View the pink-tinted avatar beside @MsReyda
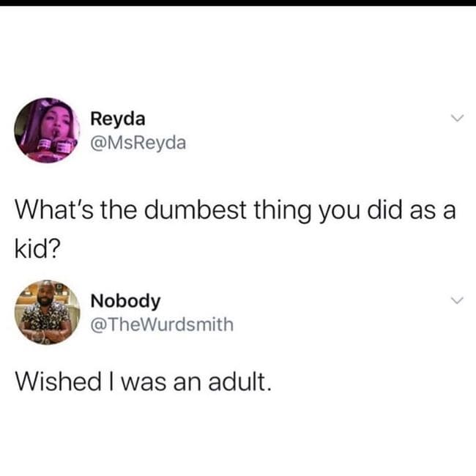 [47, 130]
